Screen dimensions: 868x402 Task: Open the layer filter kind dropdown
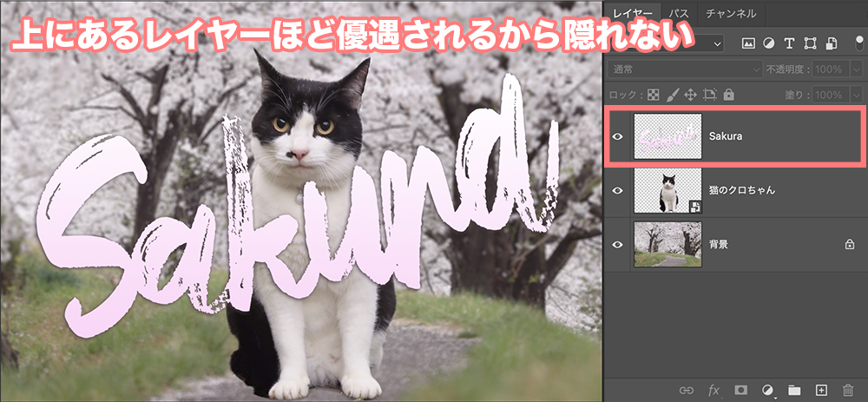(718, 43)
